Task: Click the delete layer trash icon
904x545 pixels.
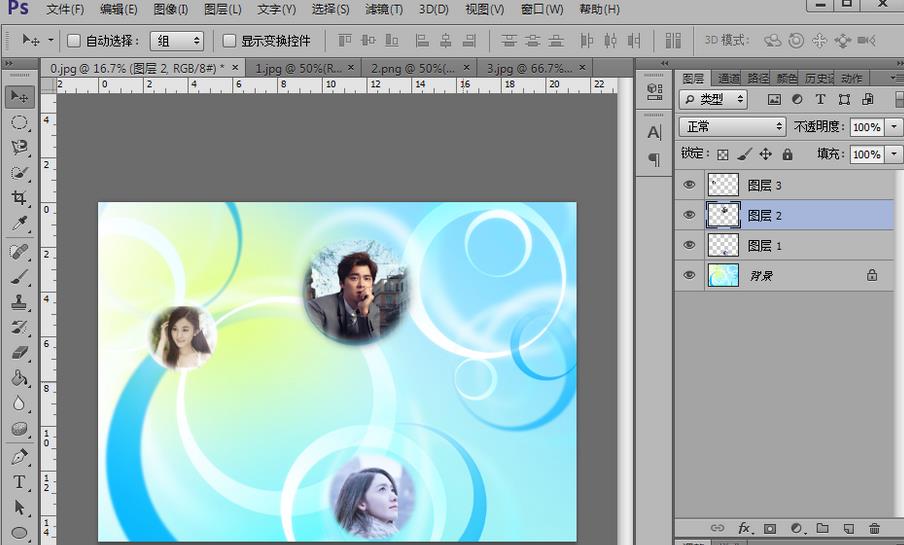Action: pos(875,528)
